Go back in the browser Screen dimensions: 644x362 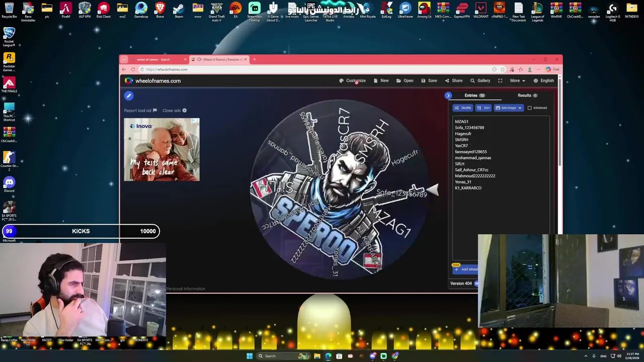124,69
